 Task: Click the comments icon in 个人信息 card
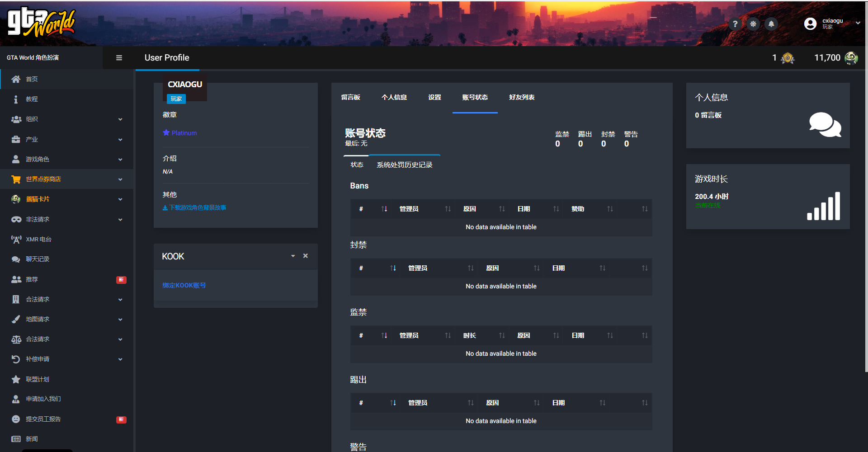(x=825, y=124)
